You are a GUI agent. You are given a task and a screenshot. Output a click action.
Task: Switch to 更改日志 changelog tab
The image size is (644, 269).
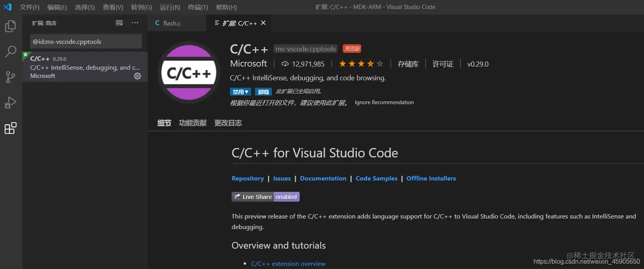tap(228, 123)
